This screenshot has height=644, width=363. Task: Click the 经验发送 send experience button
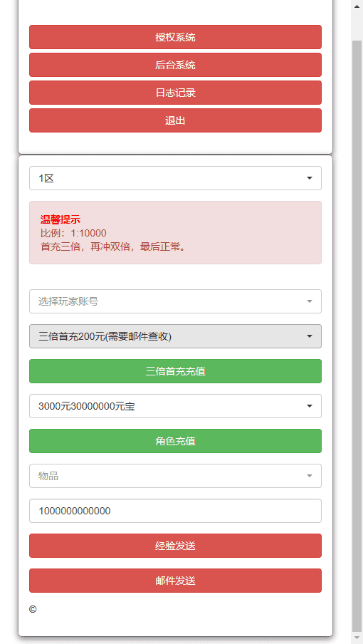coord(175,546)
